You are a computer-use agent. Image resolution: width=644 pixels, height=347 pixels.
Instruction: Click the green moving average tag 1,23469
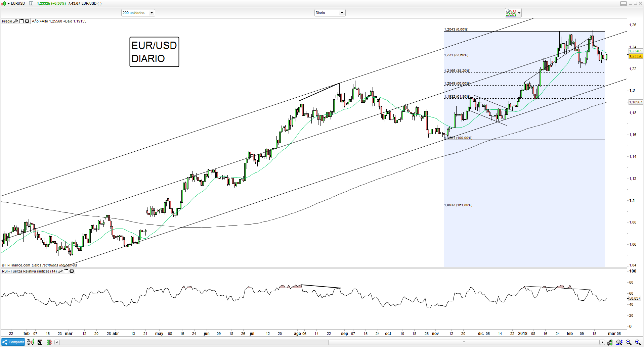point(636,51)
